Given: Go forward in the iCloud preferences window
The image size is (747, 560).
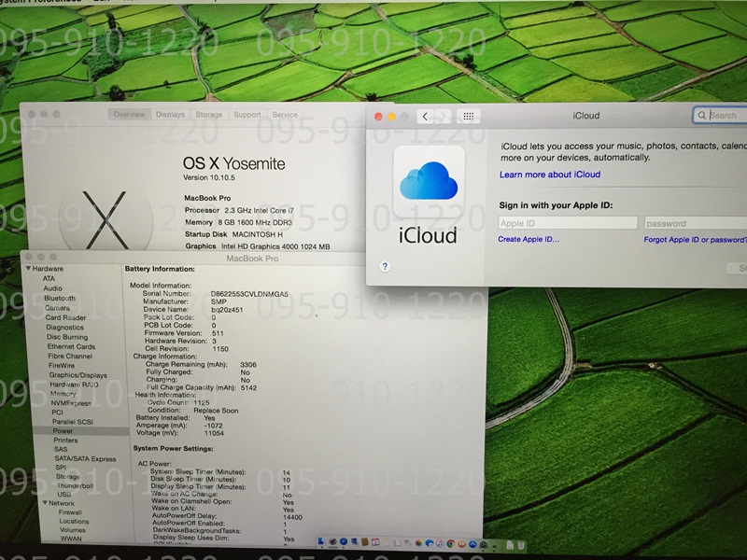Looking at the screenshot, I should pos(443,116).
